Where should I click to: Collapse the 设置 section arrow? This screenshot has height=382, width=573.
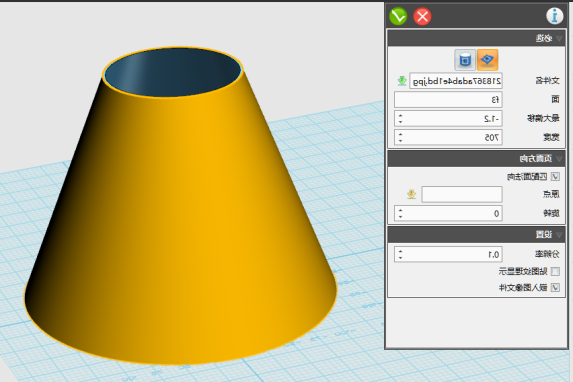coord(559,235)
